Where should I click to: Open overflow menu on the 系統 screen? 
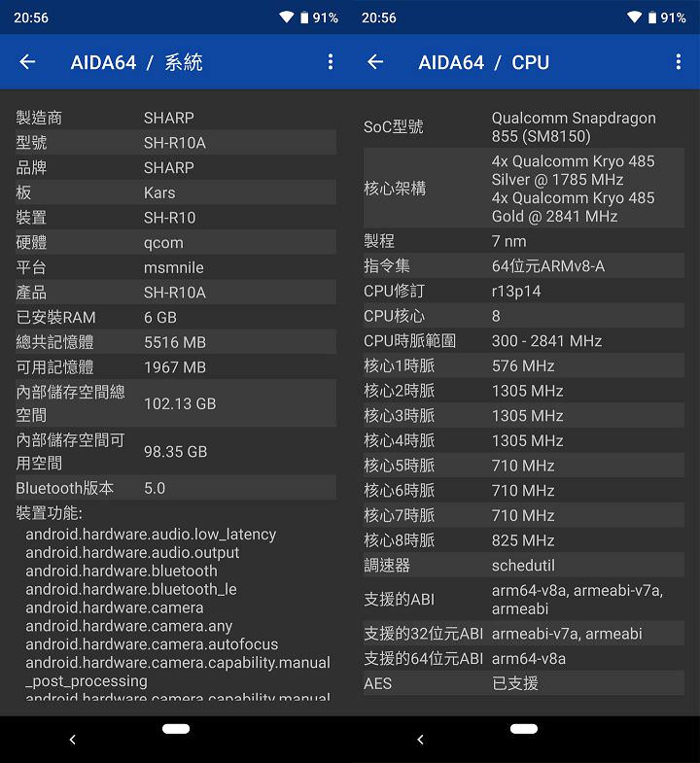tap(331, 62)
